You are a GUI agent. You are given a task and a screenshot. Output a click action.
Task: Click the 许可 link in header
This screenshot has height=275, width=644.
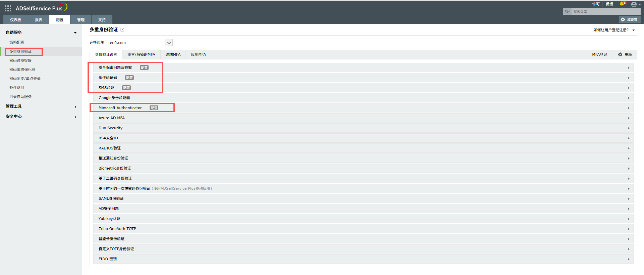tap(596, 4)
